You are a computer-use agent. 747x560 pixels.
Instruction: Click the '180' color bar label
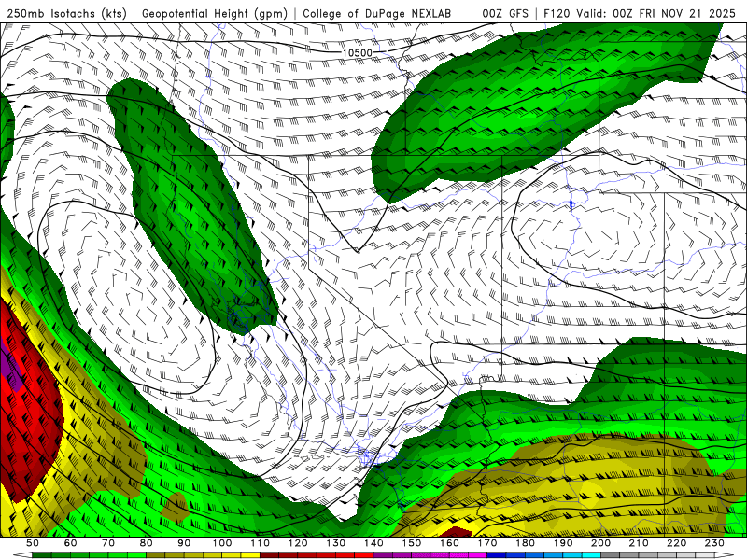point(525,543)
